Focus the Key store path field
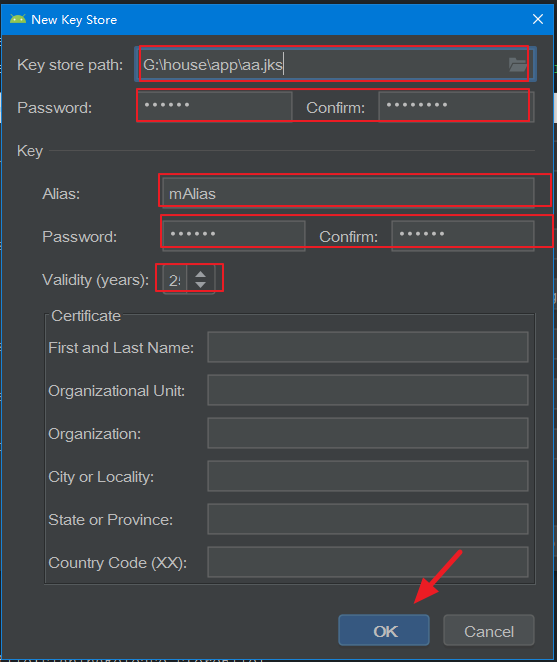This screenshot has height=662, width=557. coord(336,65)
